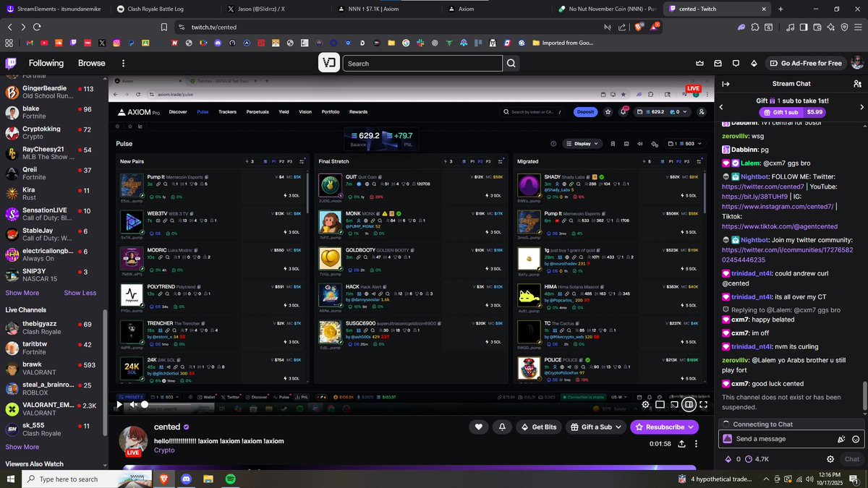
Task: Click the chat panel scrollbar
Action: pyautogui.click(x=864, y=395)
